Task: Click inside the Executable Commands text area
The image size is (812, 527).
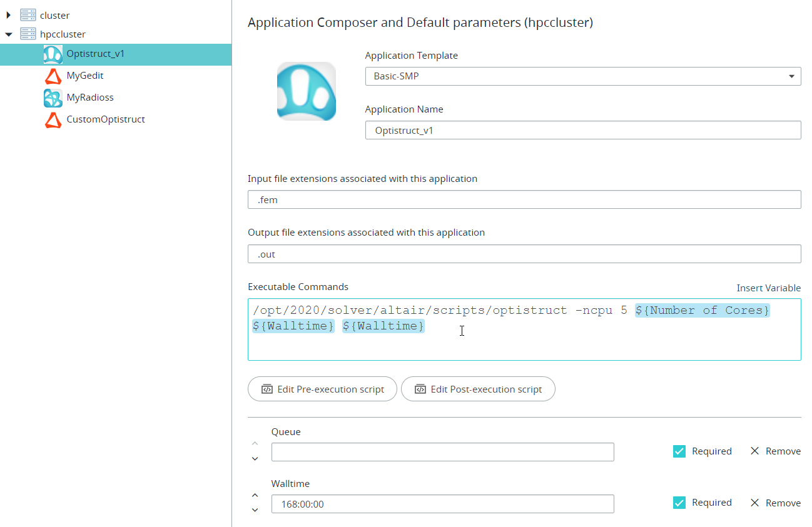Action: (x=524, y=329)
